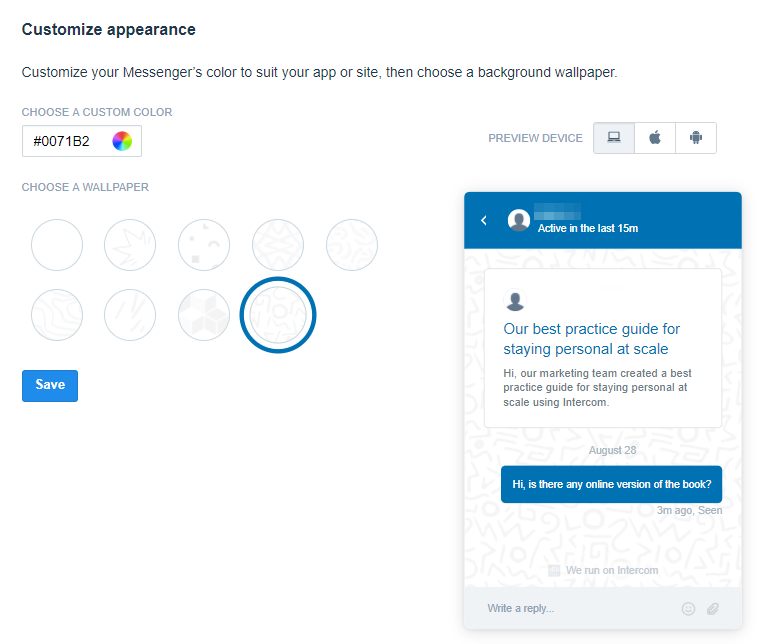Select the spiky burst wallpaper
776x644 pixels.
(x=130, y=245)
